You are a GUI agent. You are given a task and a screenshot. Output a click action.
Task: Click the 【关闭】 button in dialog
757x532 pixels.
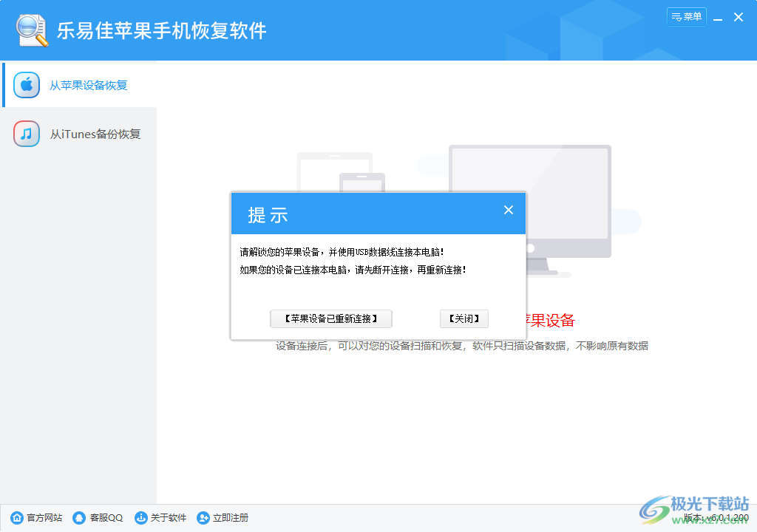[464, 318]
